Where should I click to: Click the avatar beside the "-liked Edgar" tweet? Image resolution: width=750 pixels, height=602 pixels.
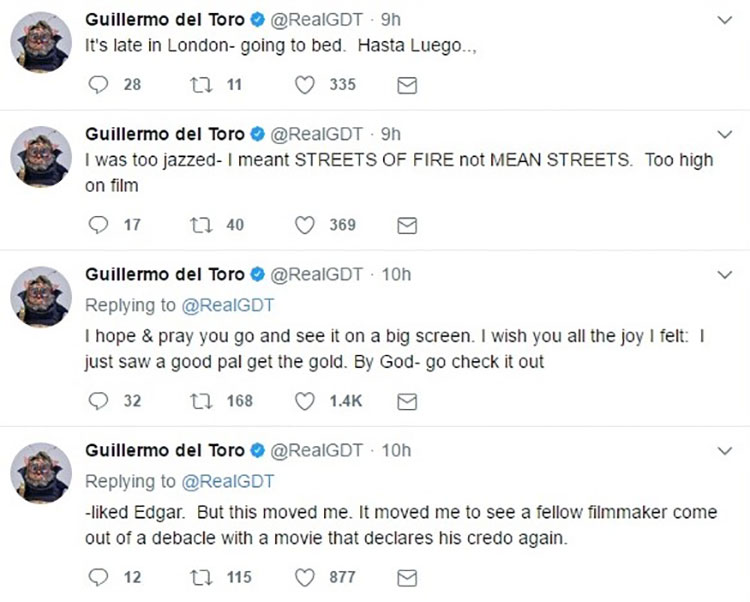click(41, 473)
